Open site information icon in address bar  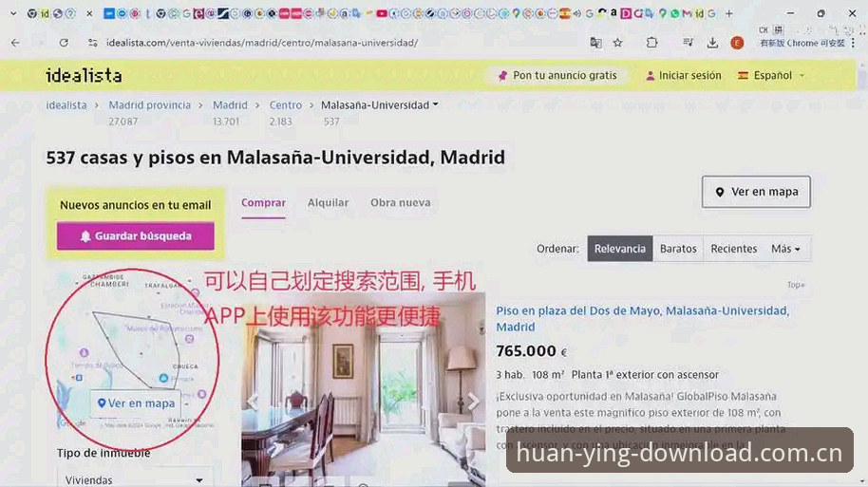[x=92, y=43]
